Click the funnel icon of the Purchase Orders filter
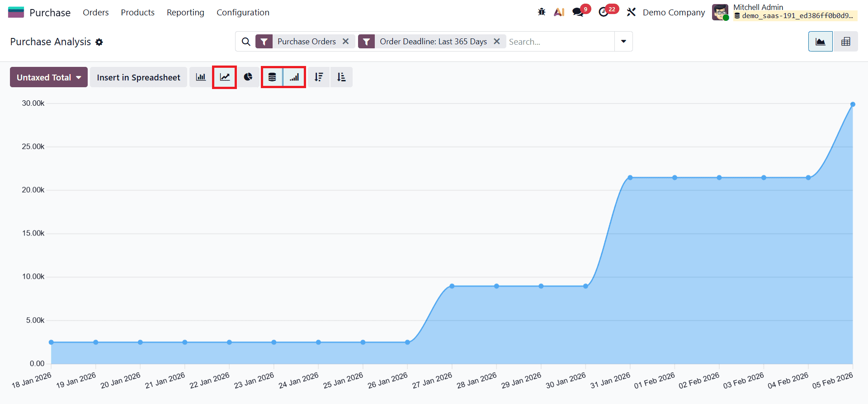 [264, 42]
